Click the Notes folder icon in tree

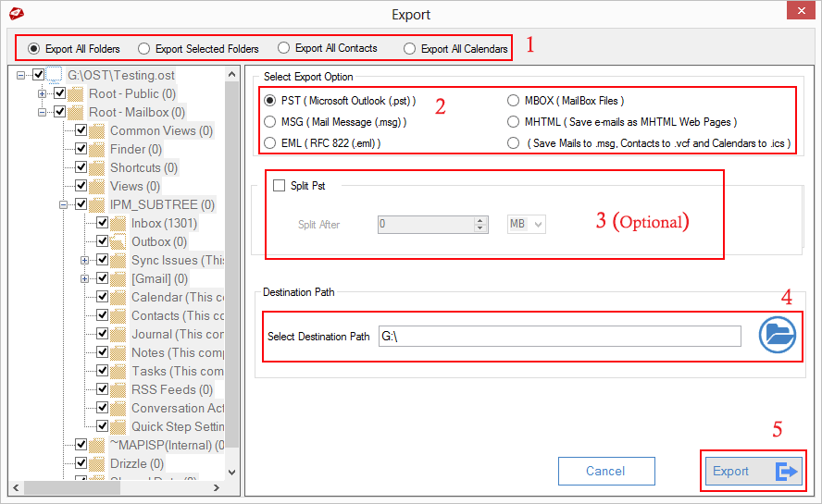(118, 352)
